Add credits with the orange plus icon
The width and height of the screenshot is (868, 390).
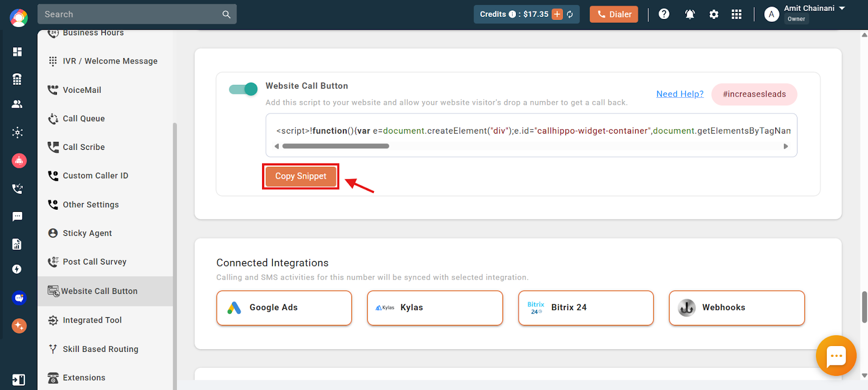click(x=557, y=14)
